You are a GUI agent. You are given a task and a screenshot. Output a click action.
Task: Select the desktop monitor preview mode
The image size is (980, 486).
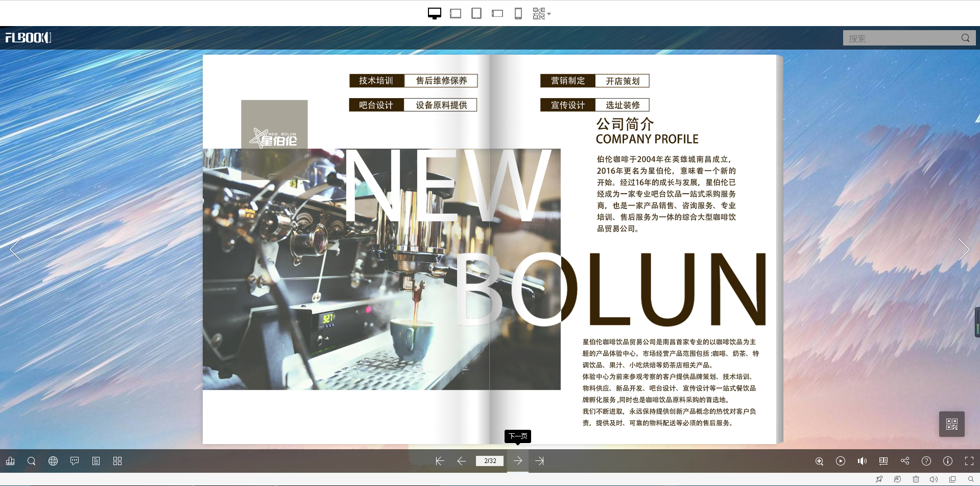pos(434,13)
